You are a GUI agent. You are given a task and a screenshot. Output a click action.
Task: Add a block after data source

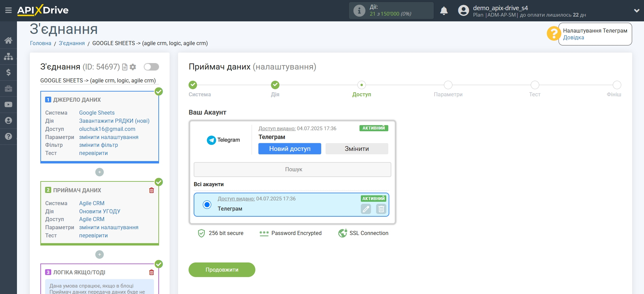[x=99, y=172]
